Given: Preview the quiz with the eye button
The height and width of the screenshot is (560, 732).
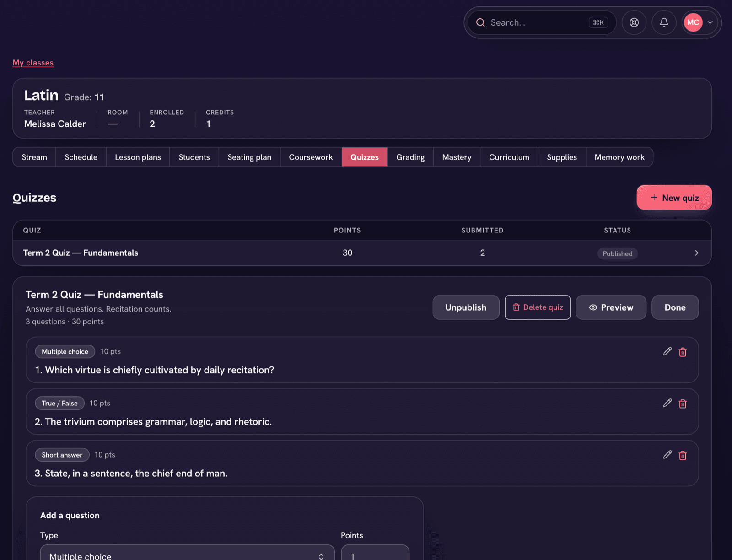Looking at the screenshot, I should click(x=611, y=307).
